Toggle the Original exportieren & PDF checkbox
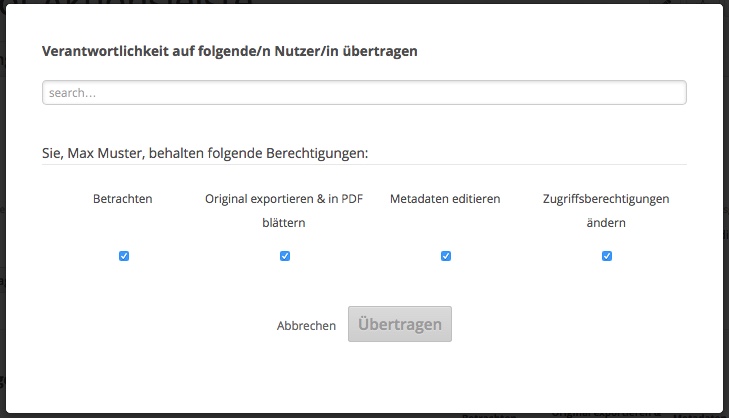The image size is (729, 418). point(285,256)
